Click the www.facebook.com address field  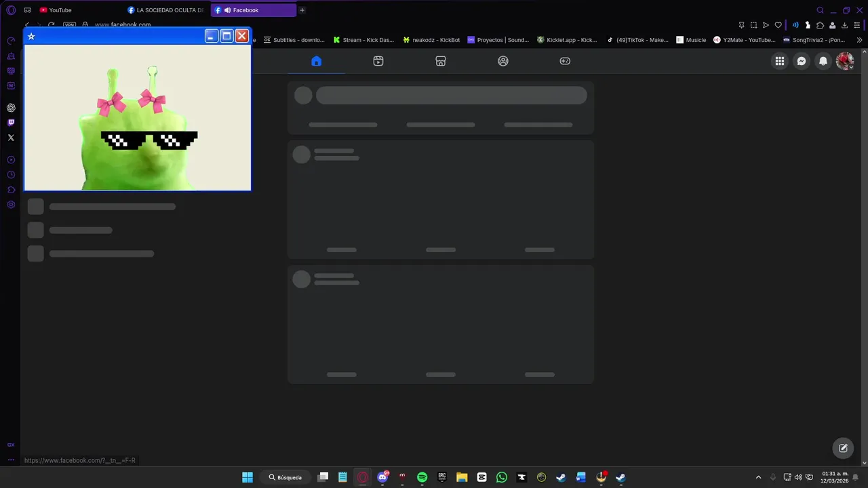click(122, 25)
